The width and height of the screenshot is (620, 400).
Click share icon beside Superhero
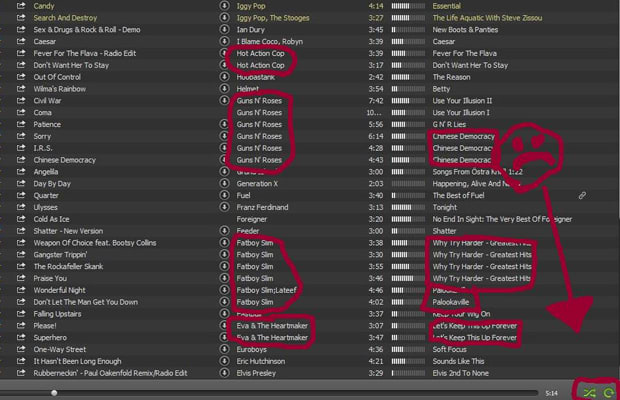[x=21, y=338]
